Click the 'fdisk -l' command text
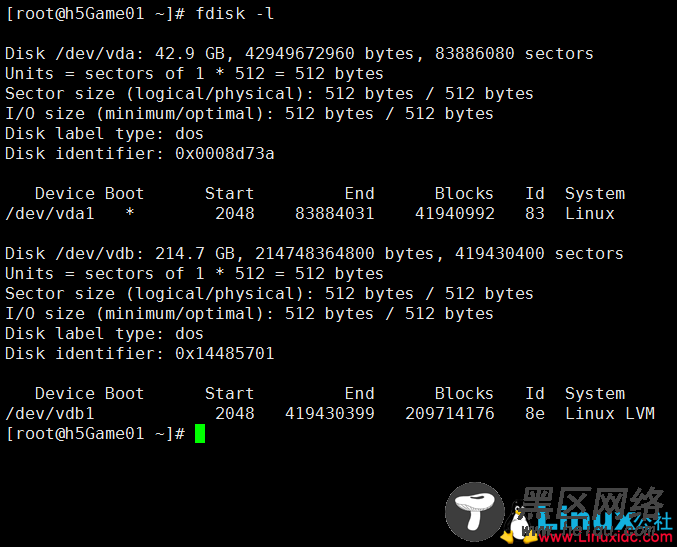Viewport: 677px width, 547px height. click(234, 14)
